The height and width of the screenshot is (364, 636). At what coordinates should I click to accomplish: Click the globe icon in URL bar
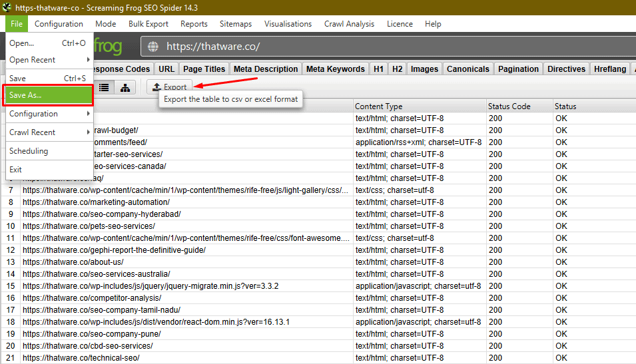click(x=153, y=47)
